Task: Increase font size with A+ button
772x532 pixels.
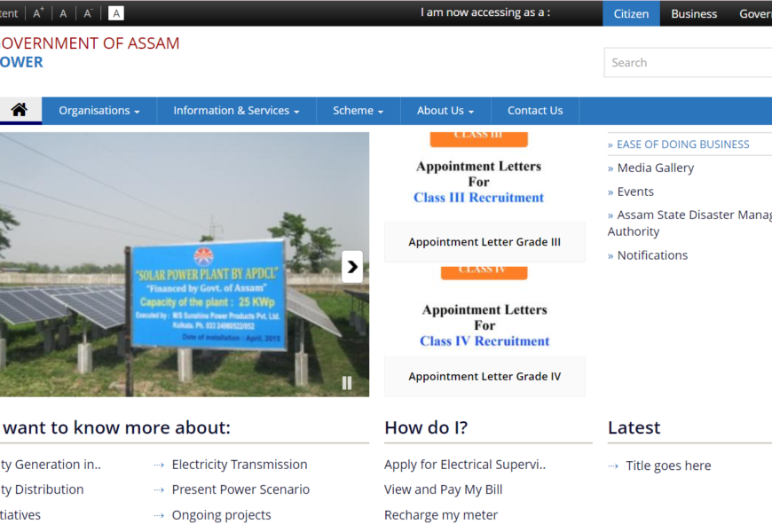Action: [38, 13]
